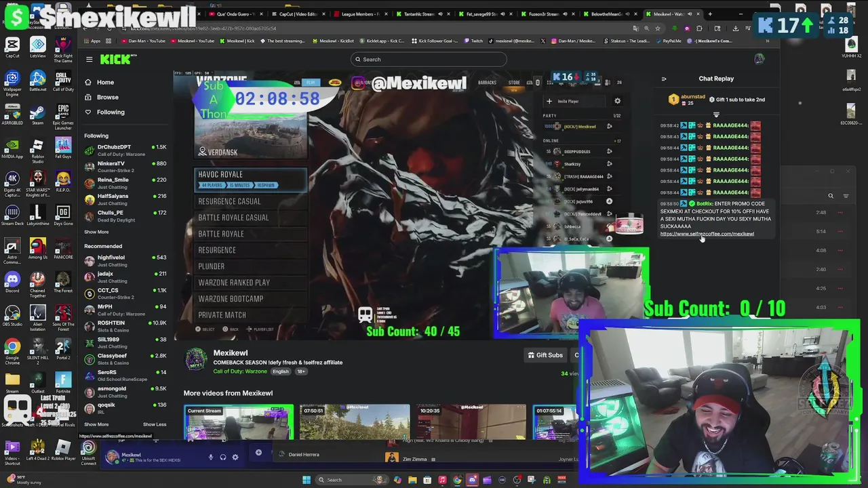Screen dimensions: 868x488
Task: Open the PayPal.Me bookmark
Action: point(667,41)
